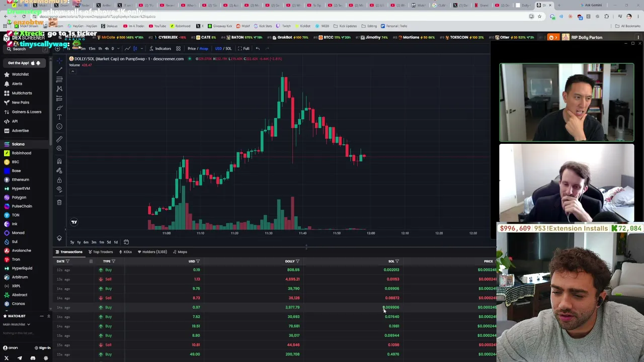
Task: Open the go-to-date calendar icon
Action: 126,242
